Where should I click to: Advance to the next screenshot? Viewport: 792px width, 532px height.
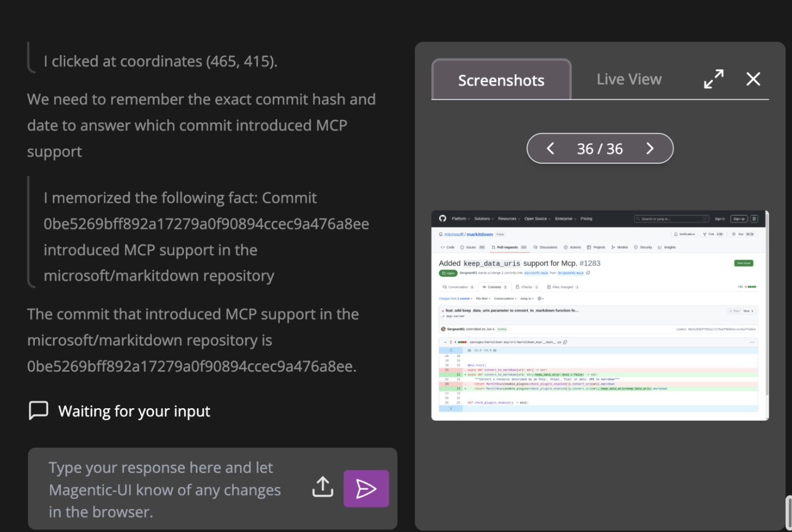tap(650, 149)
